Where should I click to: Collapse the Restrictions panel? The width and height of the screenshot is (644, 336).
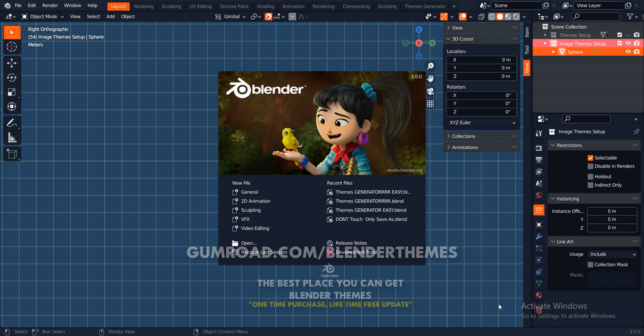(594, 146)
